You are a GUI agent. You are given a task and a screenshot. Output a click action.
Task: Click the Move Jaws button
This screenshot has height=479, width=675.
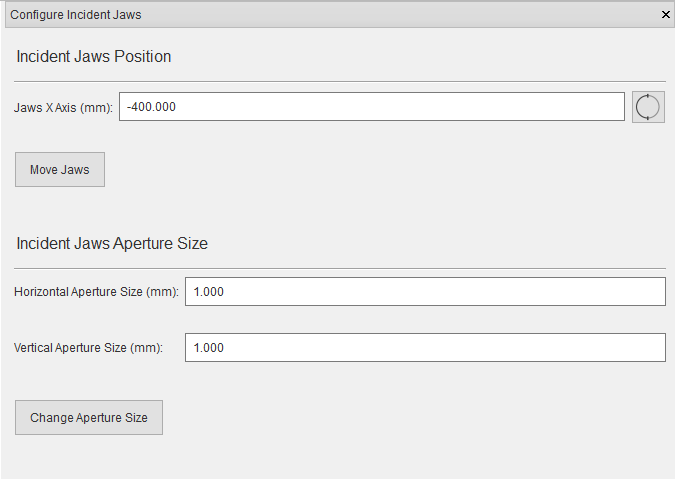[60, 170]
